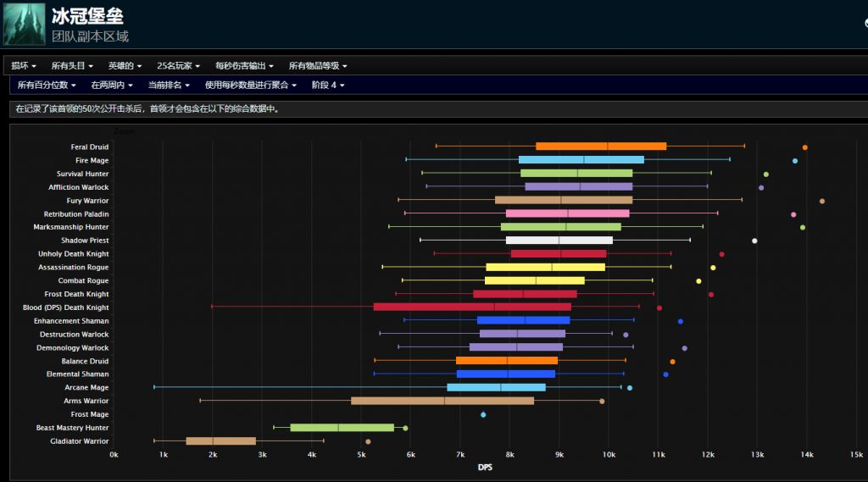Click the Icecrown Citadel zone icon
868x482 pixels.
tap(24, 24)
